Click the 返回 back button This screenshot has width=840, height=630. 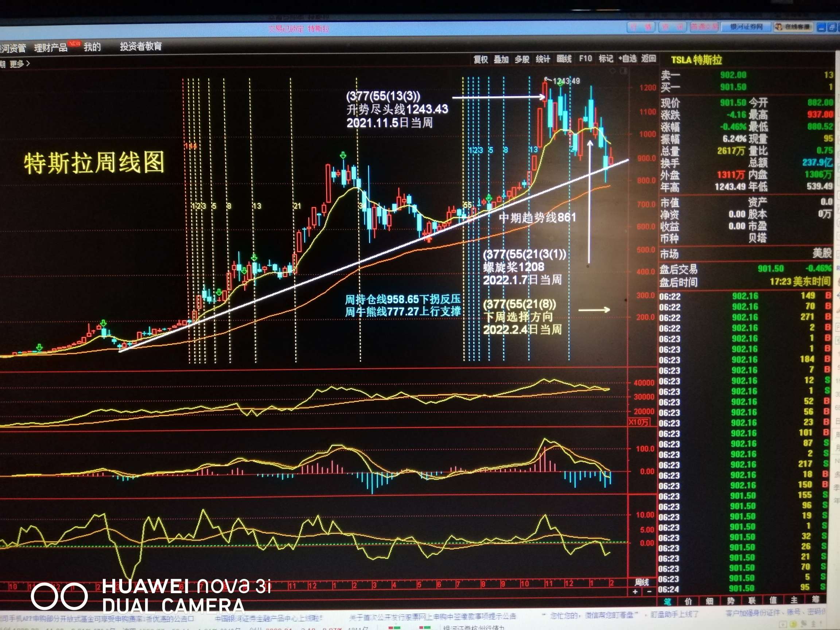649,58
